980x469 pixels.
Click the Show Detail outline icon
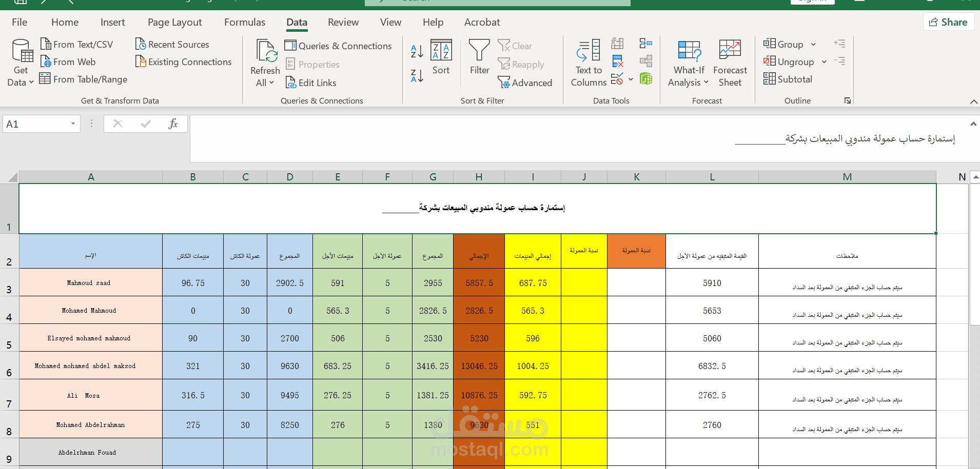click(839, 44)
